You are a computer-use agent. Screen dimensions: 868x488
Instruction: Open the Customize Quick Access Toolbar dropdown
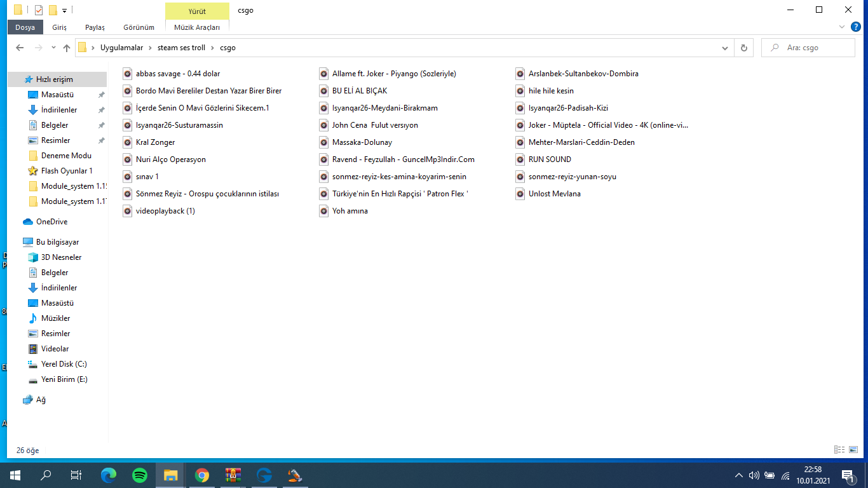point(64,11)
